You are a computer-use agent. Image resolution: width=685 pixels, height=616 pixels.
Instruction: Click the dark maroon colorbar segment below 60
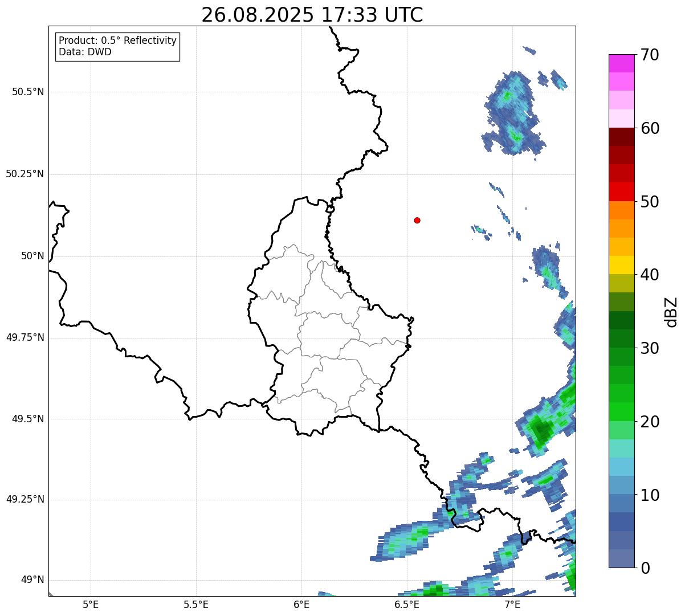[x=622, y=137]
